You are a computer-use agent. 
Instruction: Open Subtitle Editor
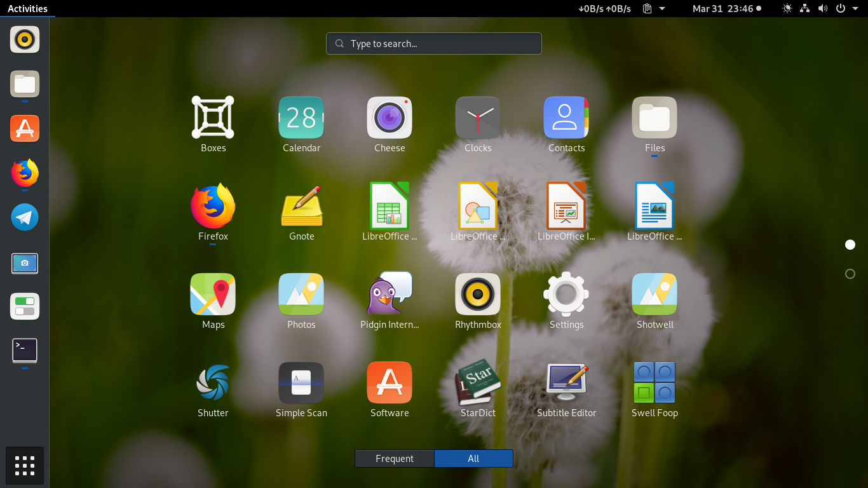click(566, 383)
